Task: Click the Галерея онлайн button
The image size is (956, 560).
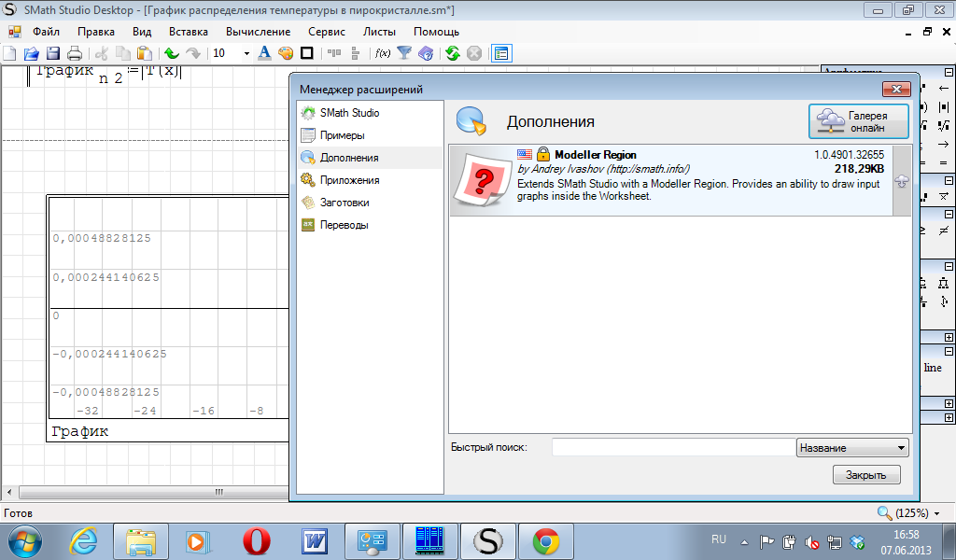Action: coord(859,121)
